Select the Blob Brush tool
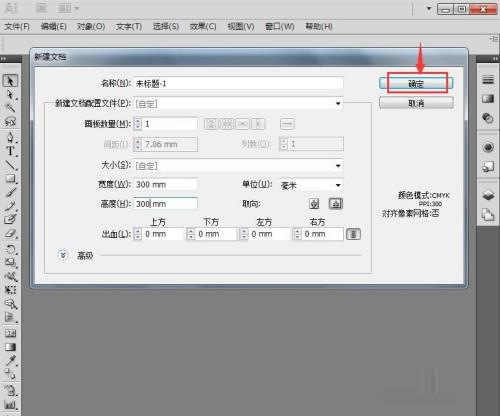Image resolution: width=500 pixels, height=416 pixels. (x=10, y=219)
